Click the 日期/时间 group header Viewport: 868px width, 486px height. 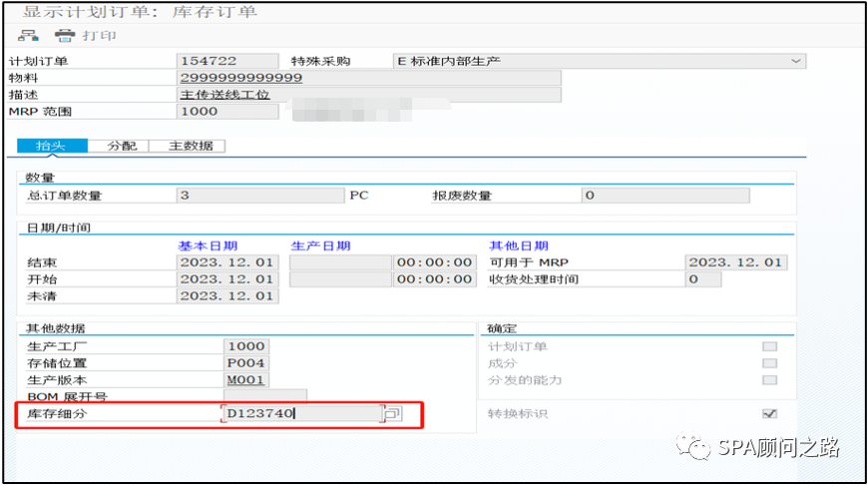pyautogui.click(x=59, y=229)
